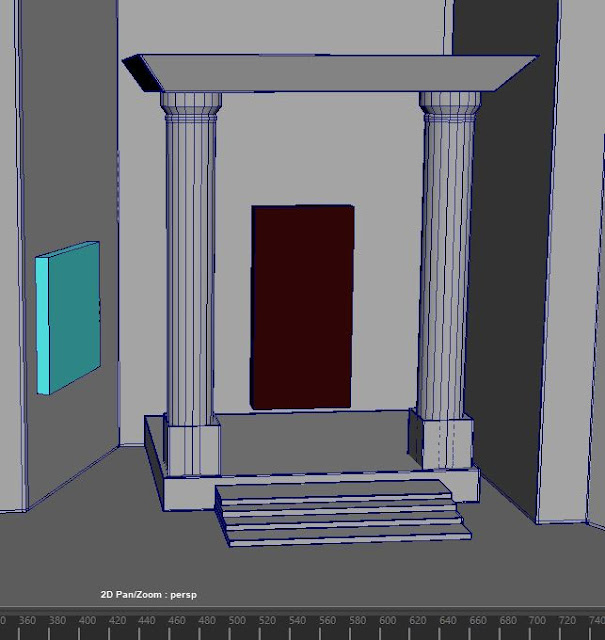Select the right column's capital
Viewport: 605px width, 640px height.
450,103
